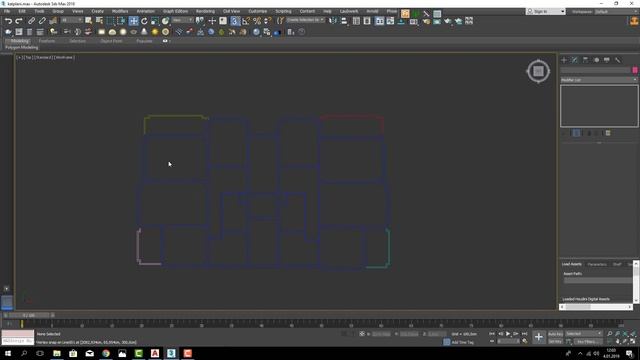Create a Cone from the primitives toolbar
The height and width of the screenshot is (360, 640).
(144, 32)
